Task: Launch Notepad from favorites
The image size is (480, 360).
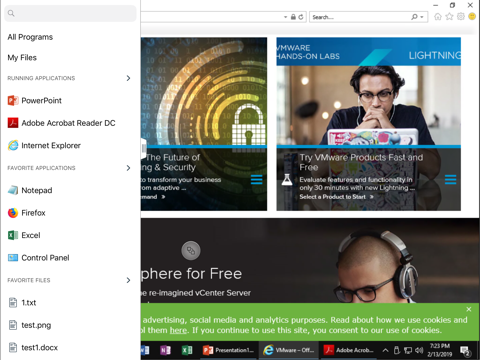Action: [30, 190]
